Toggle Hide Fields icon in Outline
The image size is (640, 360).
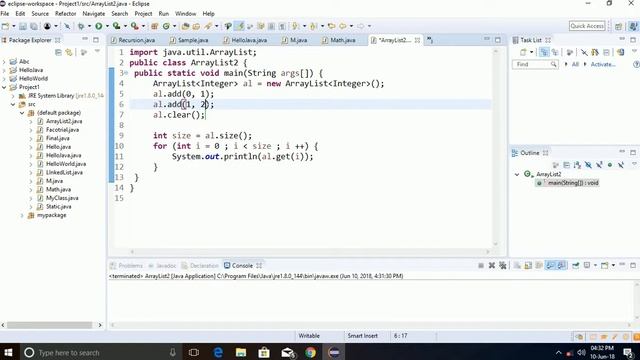[x=588, y=165]
